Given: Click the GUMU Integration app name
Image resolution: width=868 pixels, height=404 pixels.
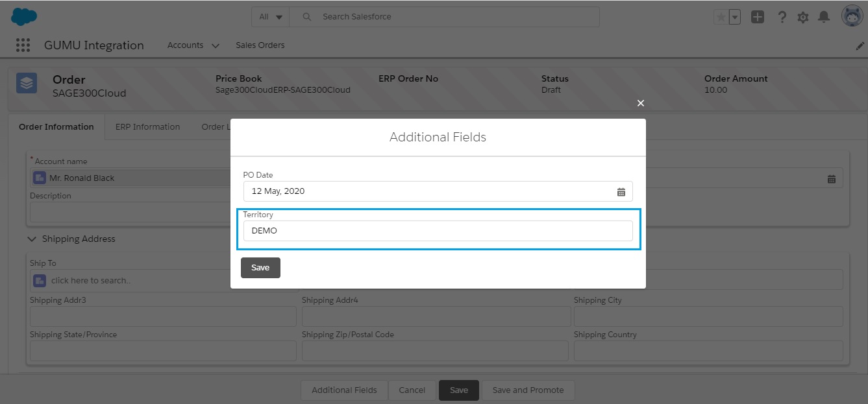Looking at the screenshot, I should coord(94,45).
